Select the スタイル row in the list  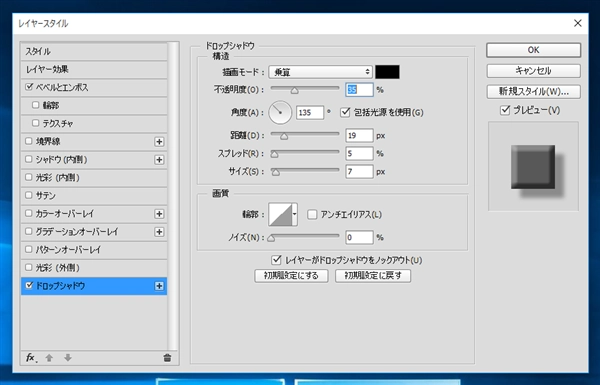94,51
